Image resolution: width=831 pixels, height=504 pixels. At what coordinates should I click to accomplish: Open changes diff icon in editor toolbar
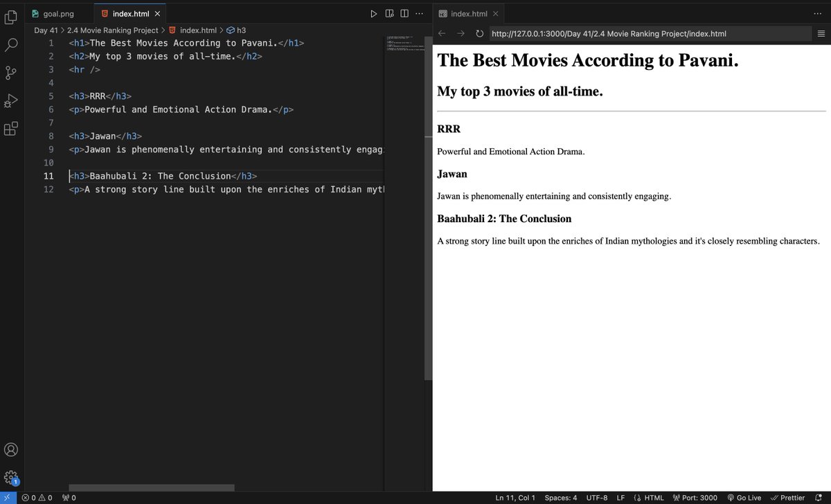[x=389, y=14]
